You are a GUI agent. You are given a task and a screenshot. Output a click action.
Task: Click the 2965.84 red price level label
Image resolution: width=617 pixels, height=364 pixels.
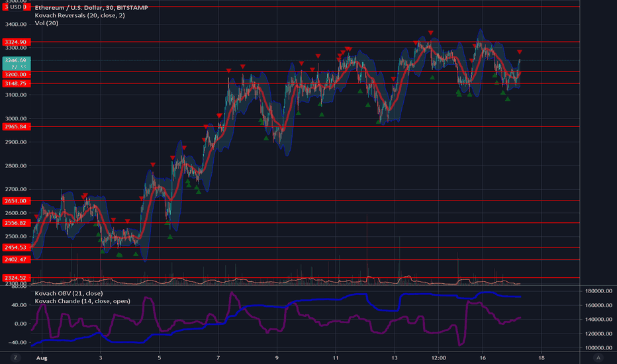click(x=16, y=126)
